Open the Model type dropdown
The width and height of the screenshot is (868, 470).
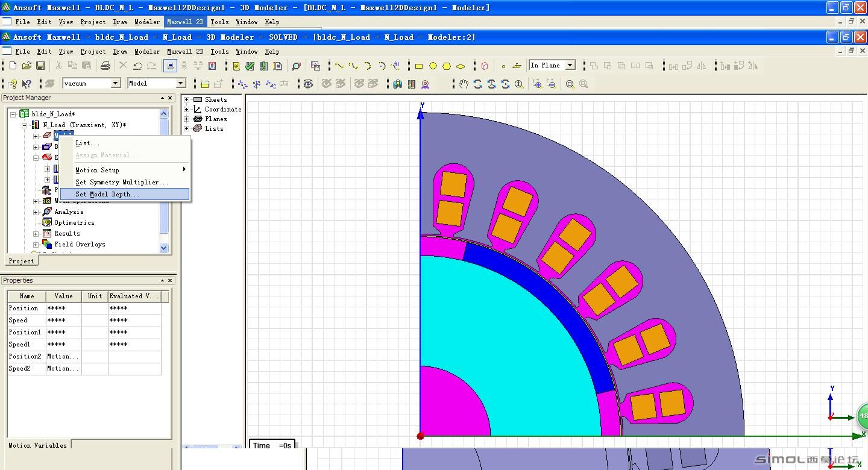click(180, 83)
